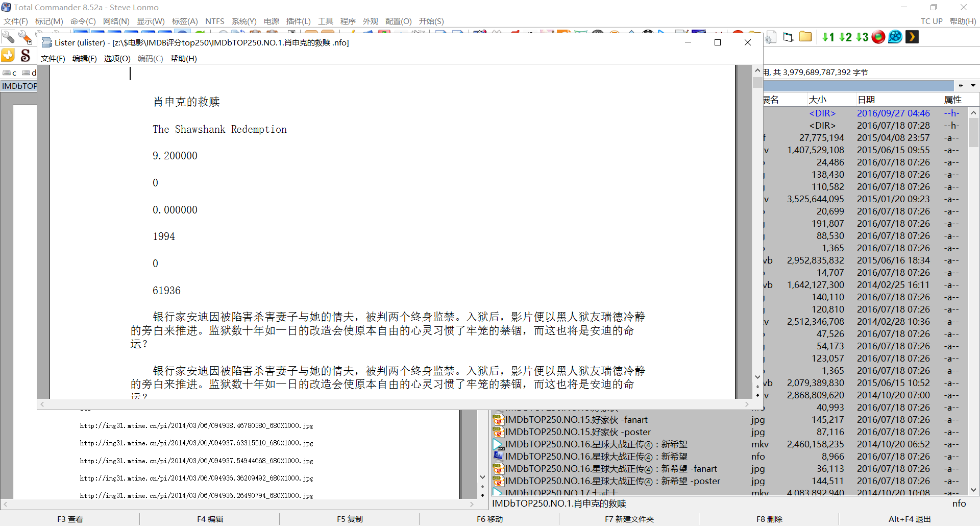Open Total Commander 显示(W) menu

pyautogui.click(x=151, y=21)
